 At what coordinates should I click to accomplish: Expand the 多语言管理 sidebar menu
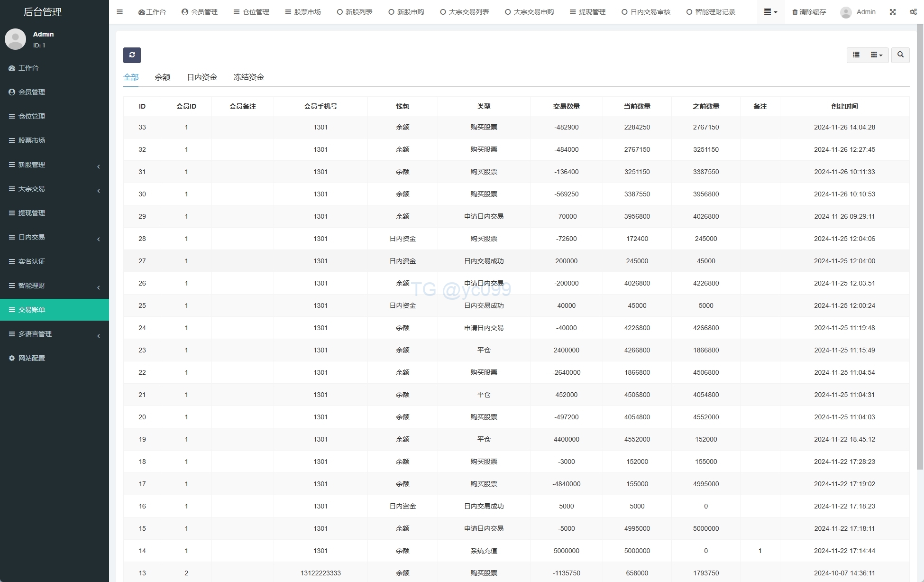(55, 334)
